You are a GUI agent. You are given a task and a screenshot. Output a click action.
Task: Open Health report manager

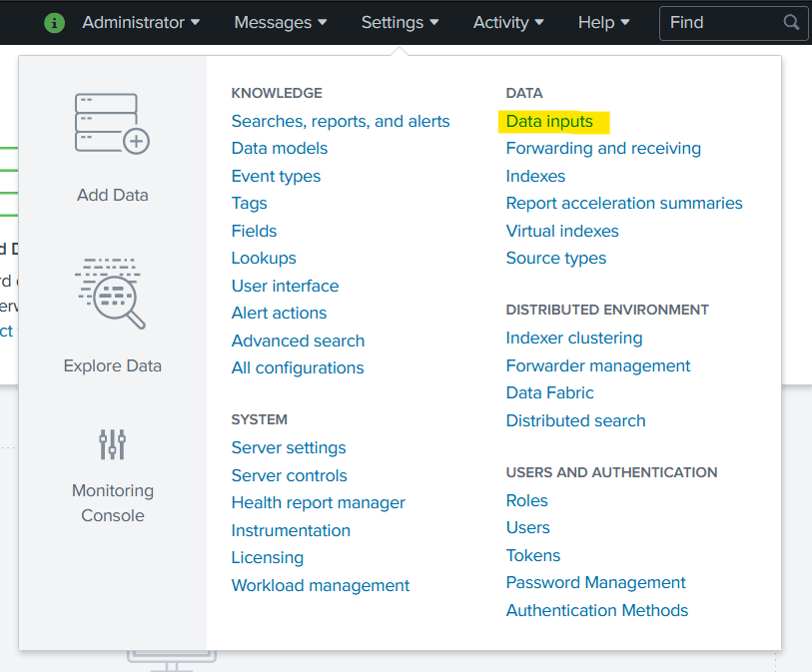(318, 502)
